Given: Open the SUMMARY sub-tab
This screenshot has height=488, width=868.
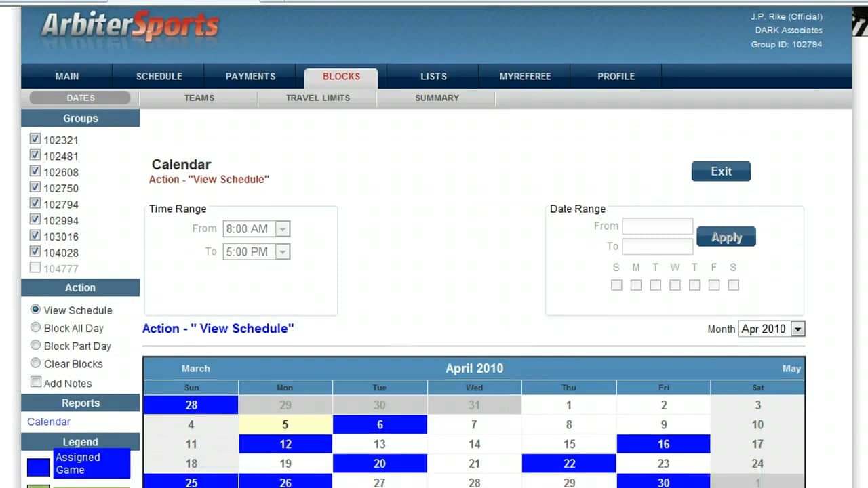Looking at the screenshot, I should pos(437,98).
